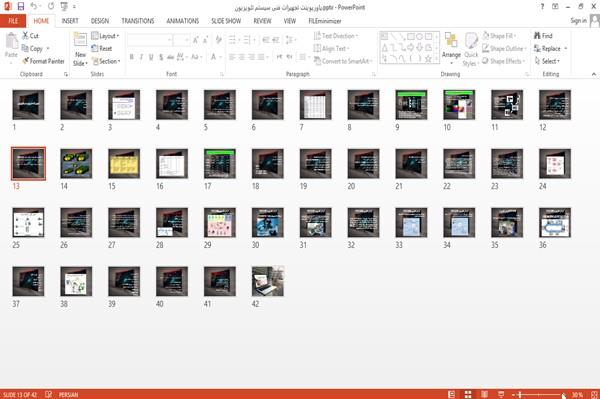Toggle text Shadow formatting
The image size is (600, 399).
161,57
